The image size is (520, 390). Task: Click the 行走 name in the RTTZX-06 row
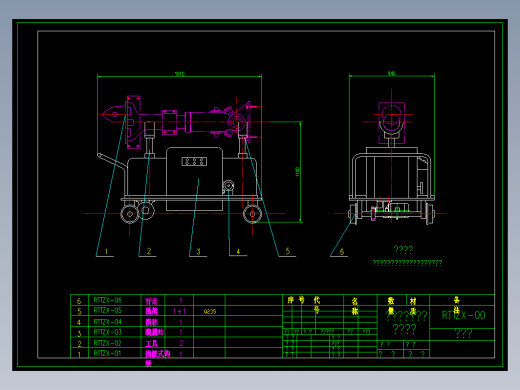click(151, 301)
